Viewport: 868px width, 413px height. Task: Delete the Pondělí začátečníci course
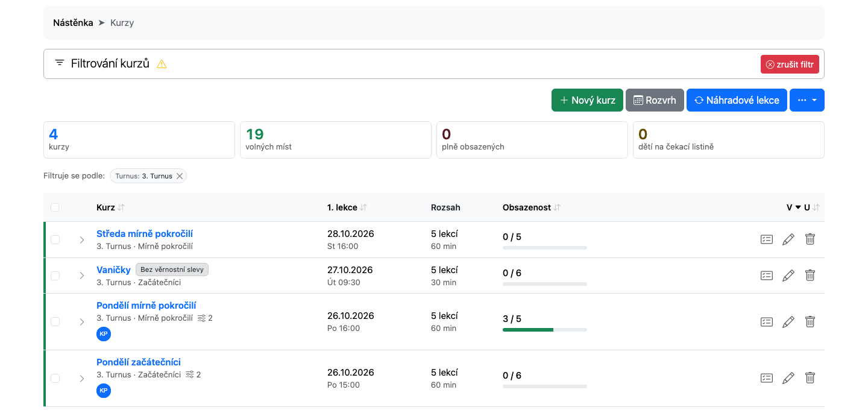[810, 378]
